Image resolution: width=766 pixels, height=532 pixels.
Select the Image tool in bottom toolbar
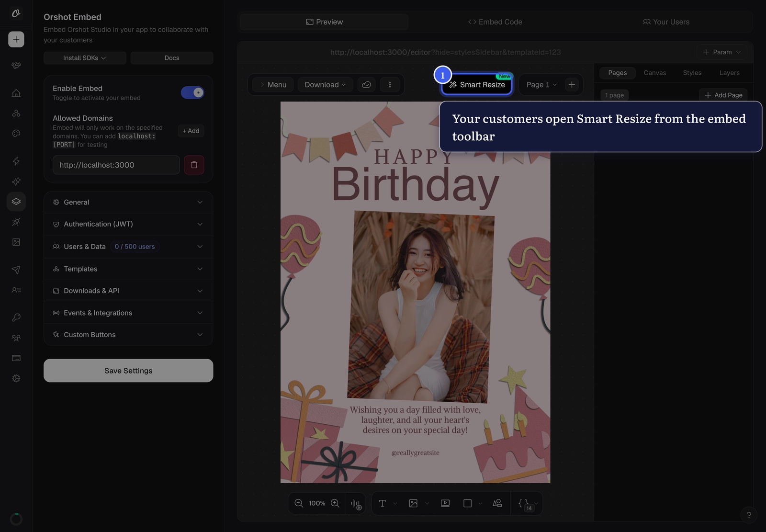pos(413,503)
